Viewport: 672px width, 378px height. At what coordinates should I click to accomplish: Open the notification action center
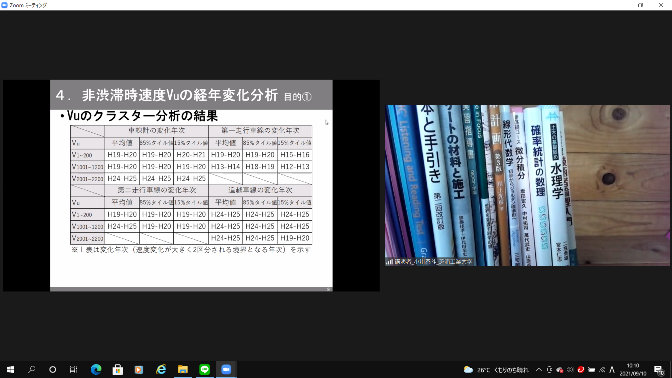(659, 369)
